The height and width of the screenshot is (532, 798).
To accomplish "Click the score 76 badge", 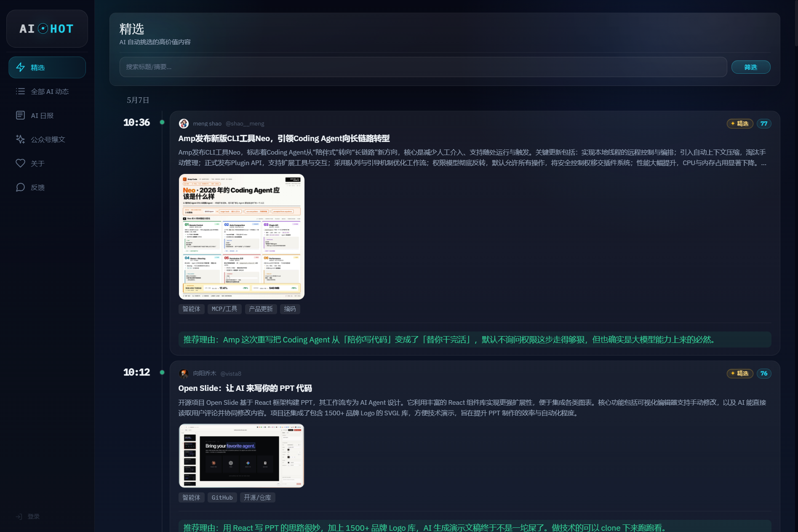I will pyautogui.click(x=764, y=374).
